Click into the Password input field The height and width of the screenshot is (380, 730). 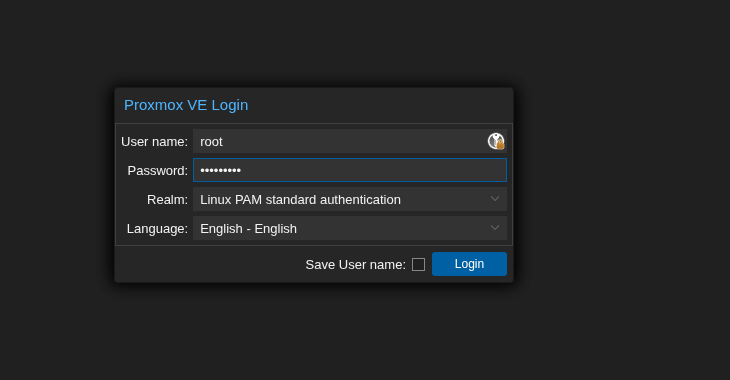pos(350,170)
